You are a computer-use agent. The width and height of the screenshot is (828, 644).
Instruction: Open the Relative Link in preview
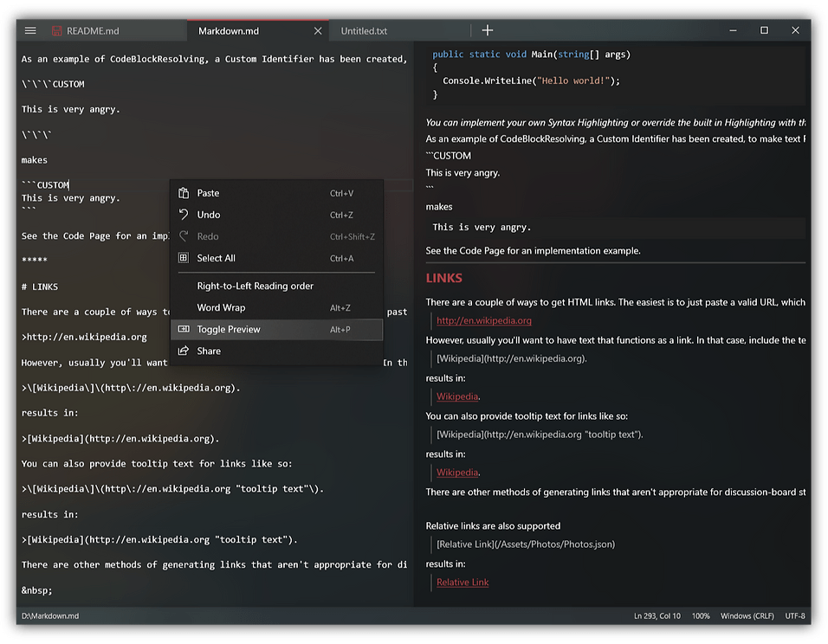click(462, 583)
